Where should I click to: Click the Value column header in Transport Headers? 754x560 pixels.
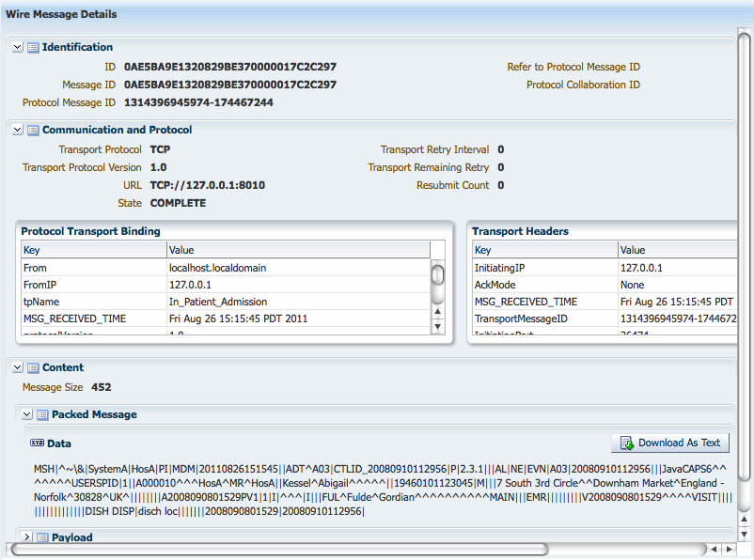678,250
